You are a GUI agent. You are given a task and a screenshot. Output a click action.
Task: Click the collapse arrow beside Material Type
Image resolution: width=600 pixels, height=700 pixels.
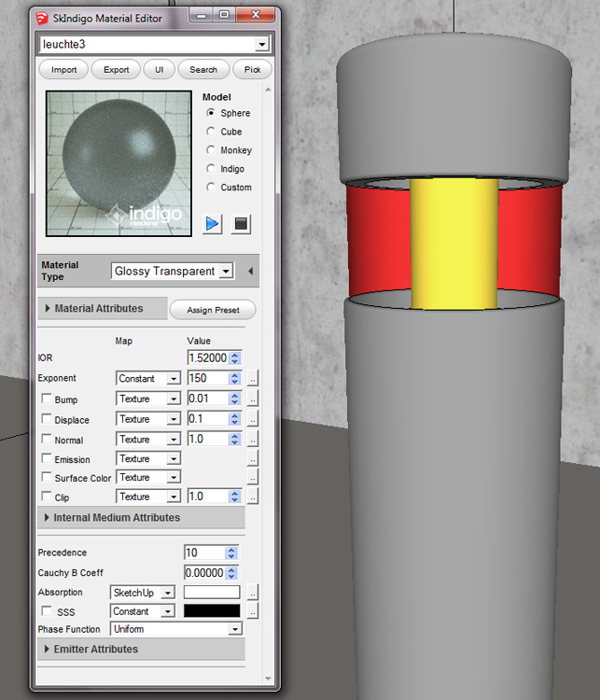pos(250,272)
